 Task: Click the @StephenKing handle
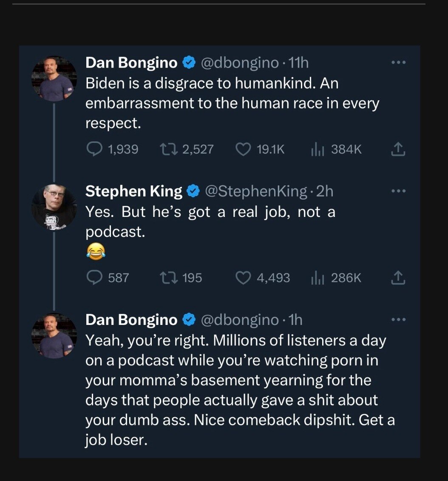pos(256,191)
